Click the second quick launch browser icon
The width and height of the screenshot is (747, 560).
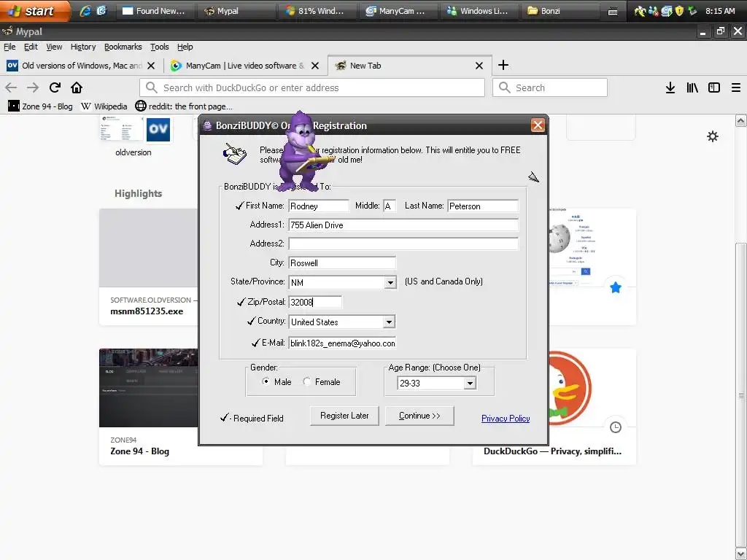(101, 10)
